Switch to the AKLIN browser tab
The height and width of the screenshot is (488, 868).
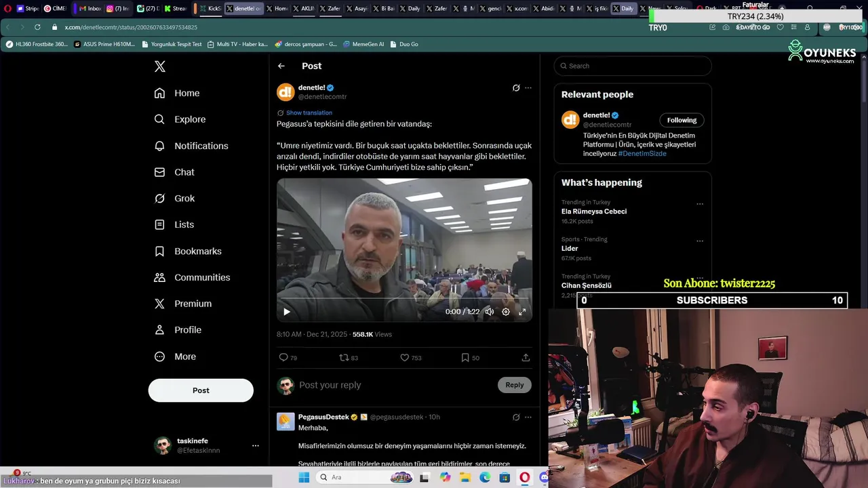302,9
